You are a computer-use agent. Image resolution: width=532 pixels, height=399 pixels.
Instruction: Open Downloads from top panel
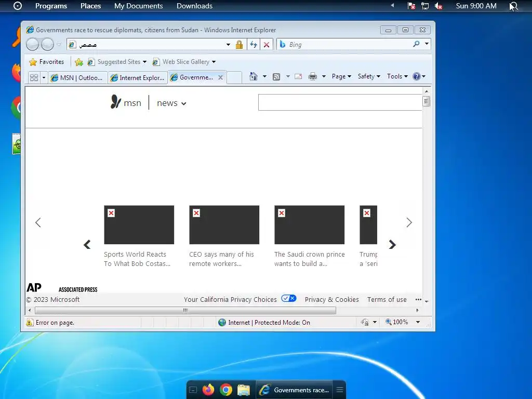pos(194,6)
